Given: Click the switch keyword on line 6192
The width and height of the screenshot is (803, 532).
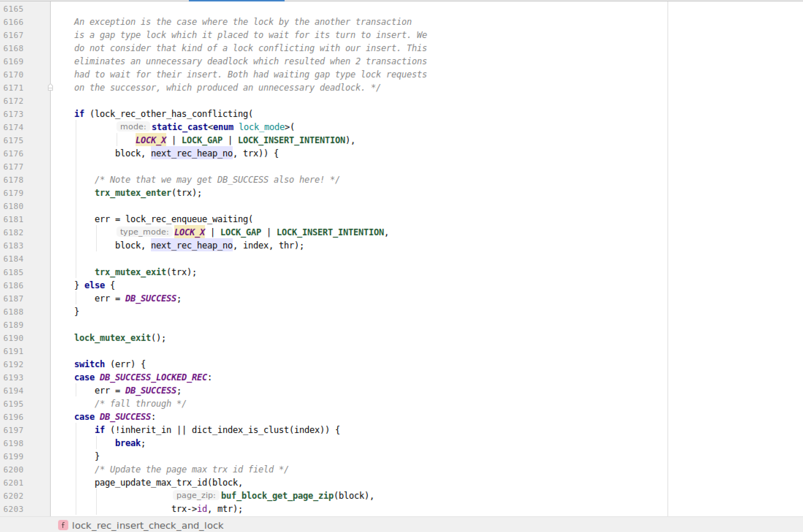Looking at the screenshot, I should [x=90, y=364].
